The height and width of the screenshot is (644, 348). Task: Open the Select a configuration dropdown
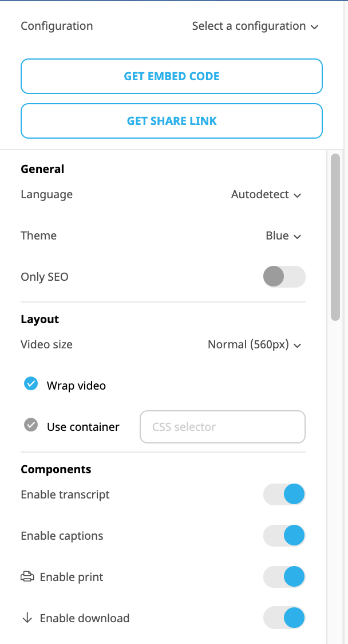(x=255, y=26)
